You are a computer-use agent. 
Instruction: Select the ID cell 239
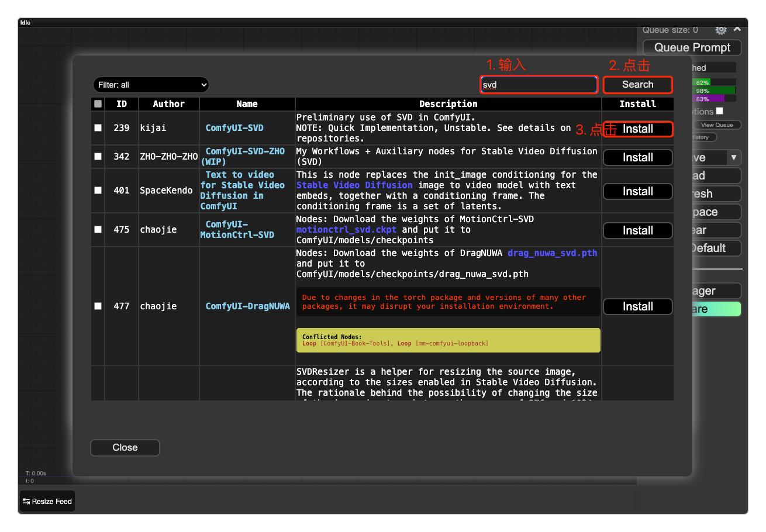[x=122, y=127]
